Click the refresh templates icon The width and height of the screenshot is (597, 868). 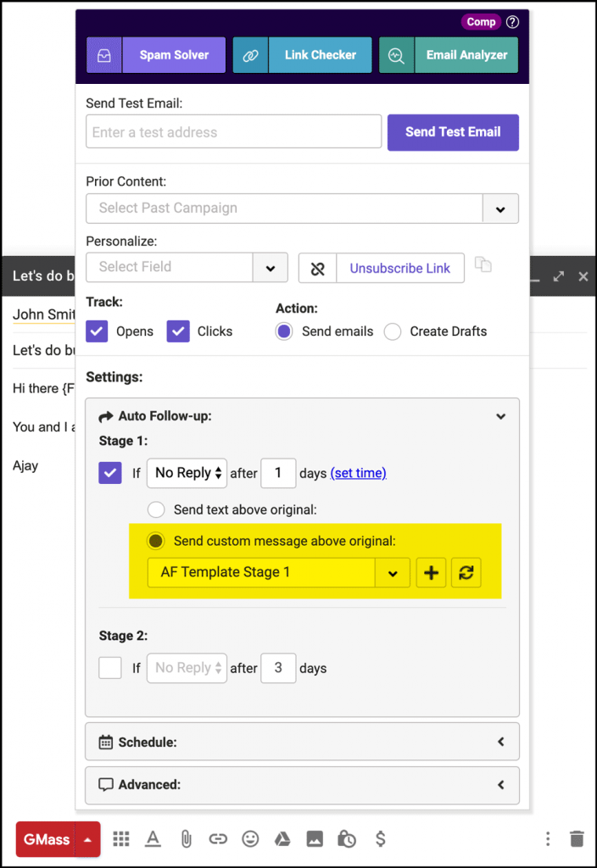click(x=466, y=573)
